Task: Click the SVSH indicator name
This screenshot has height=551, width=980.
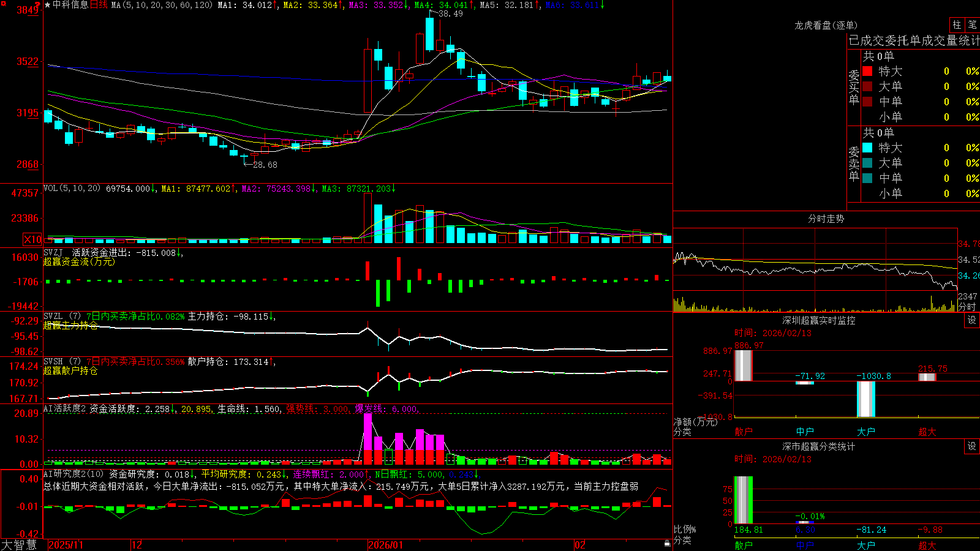Action: [x=53, y=361]
